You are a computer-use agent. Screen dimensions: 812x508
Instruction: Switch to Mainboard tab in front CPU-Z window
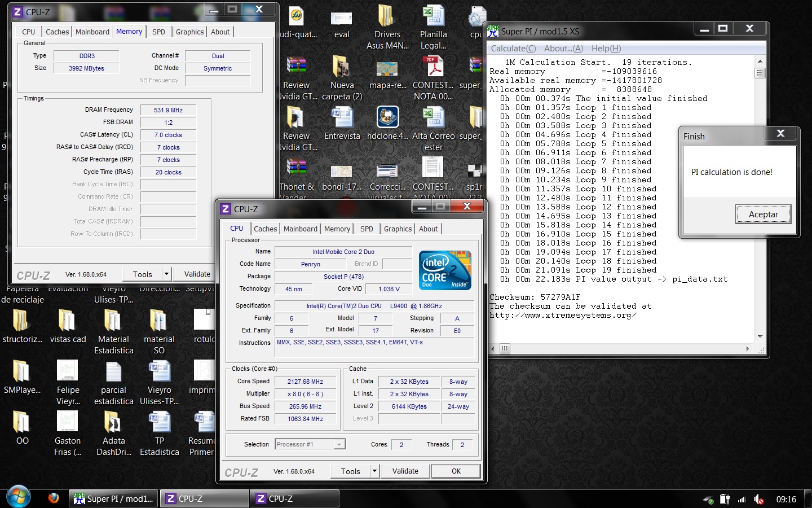(301, 229)
